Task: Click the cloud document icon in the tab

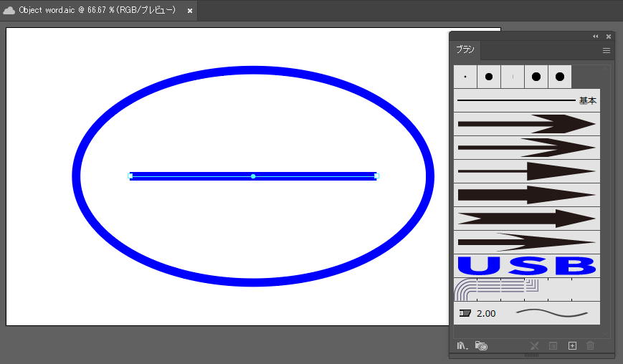Action: point(9,10)
